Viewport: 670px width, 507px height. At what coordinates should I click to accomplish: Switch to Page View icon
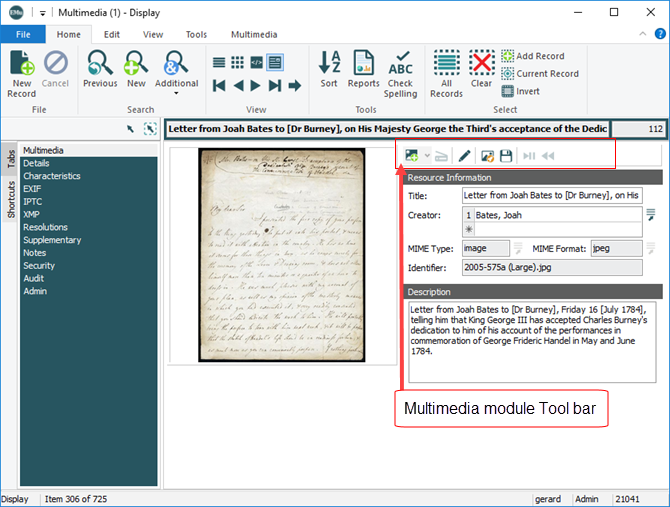pos(275,63)
